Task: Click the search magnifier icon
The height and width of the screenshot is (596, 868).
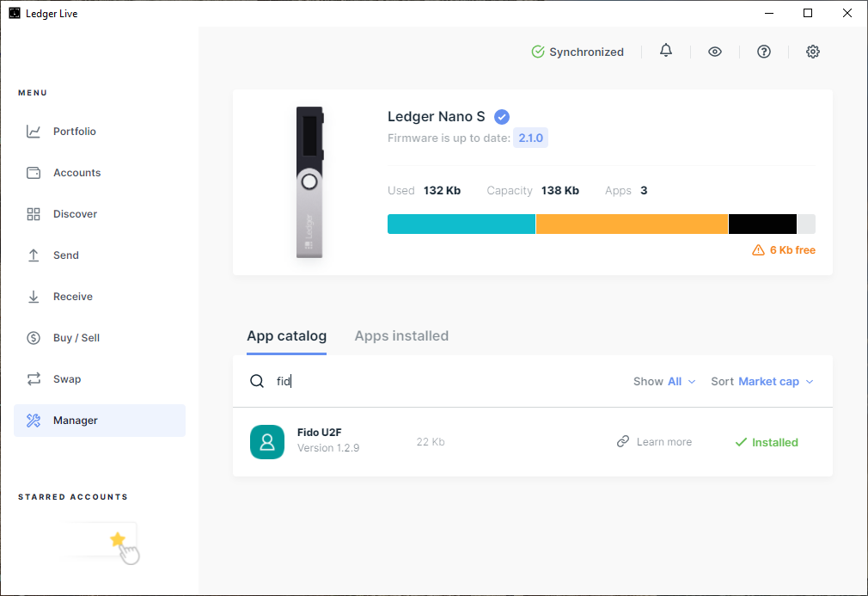Action: [256, 381]
